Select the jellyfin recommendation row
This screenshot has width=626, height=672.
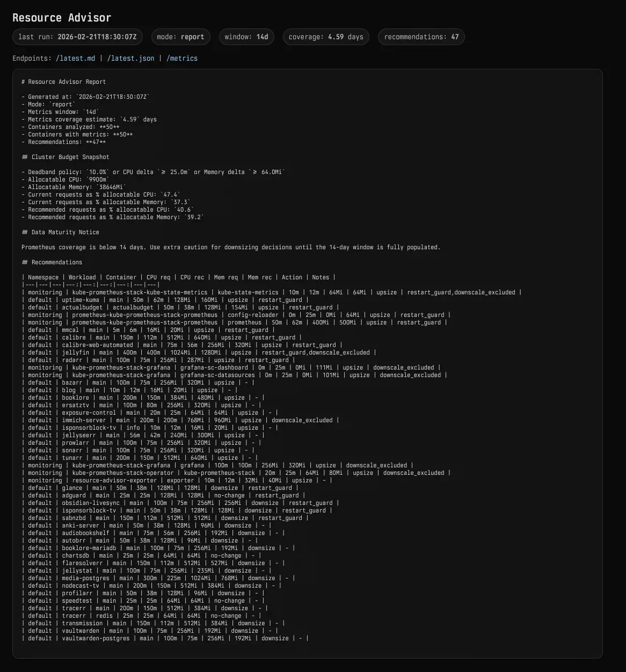click(x=199, y=352)
